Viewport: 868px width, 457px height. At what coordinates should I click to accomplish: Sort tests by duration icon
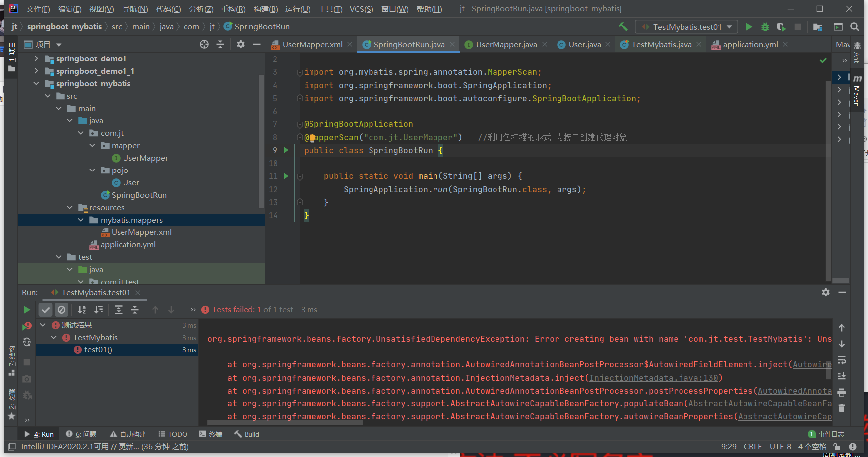click(99, 310)
